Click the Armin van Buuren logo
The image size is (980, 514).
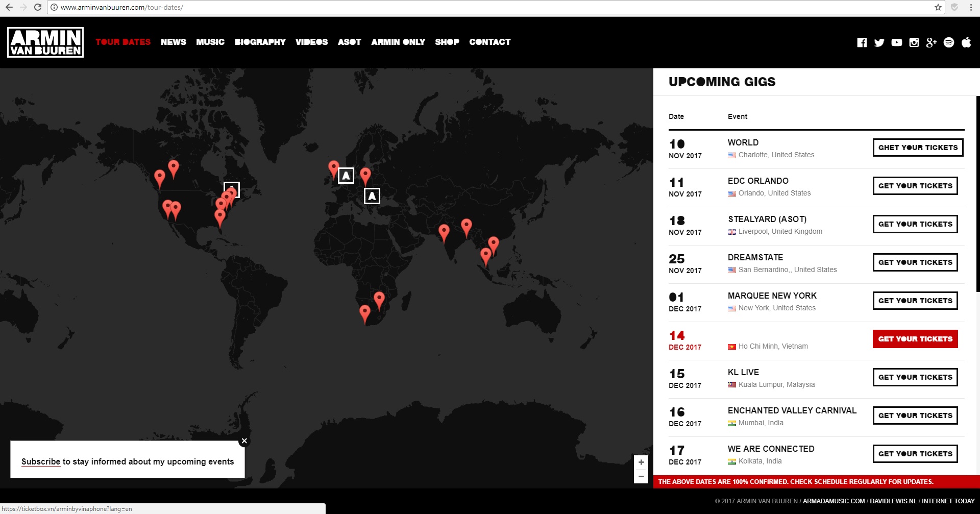coord(45,42)
